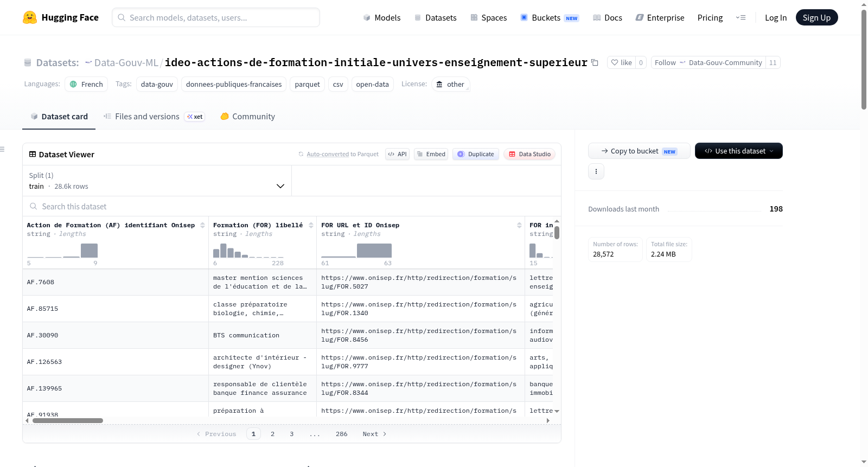The image size is (868, 467).
Task: Click the donnees-publiques-francaises tag
Action: point(234,84)
